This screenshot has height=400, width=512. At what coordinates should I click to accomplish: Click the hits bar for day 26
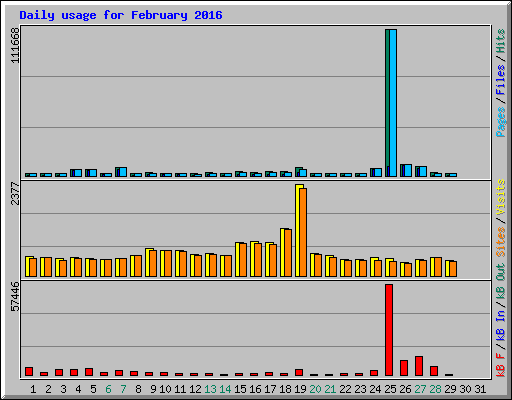[x=406, y=170]
